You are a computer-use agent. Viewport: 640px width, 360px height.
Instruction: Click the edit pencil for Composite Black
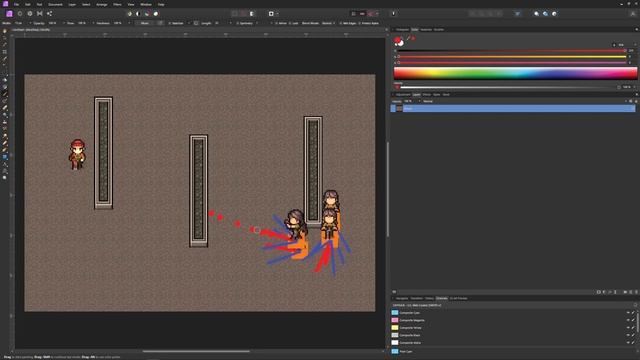(x=633, y=336)
